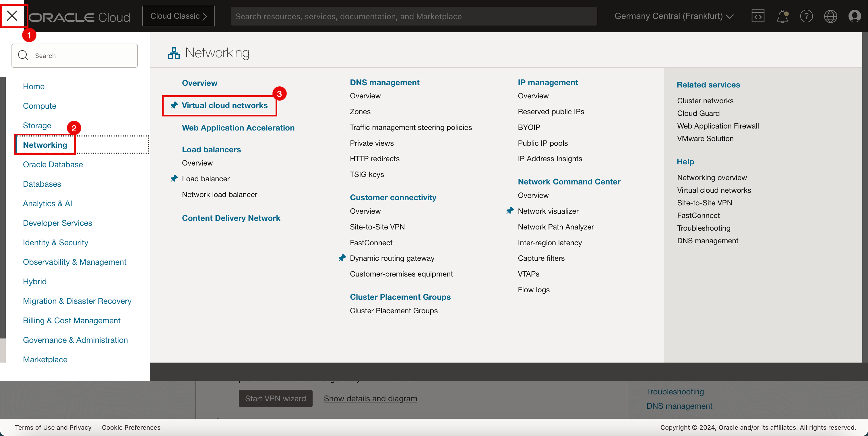Open Content Delivery Network link

point(231,218)
